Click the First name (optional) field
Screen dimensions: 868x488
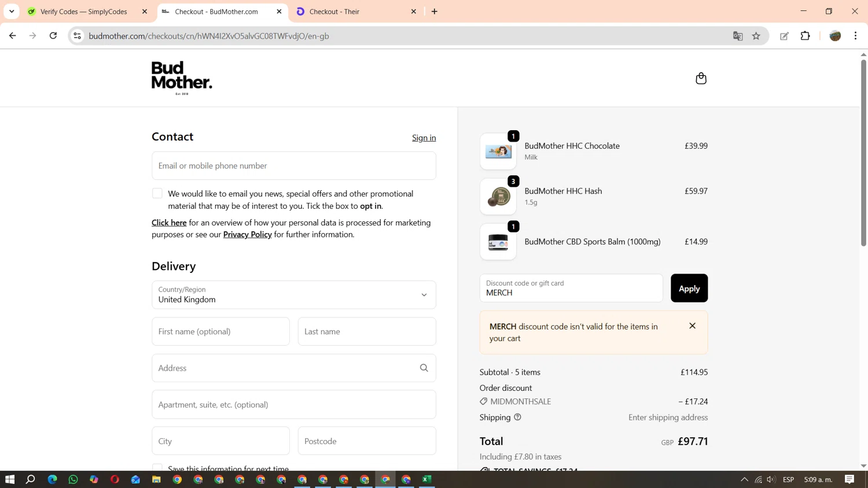pyautogui.click(x=220, y=331)
